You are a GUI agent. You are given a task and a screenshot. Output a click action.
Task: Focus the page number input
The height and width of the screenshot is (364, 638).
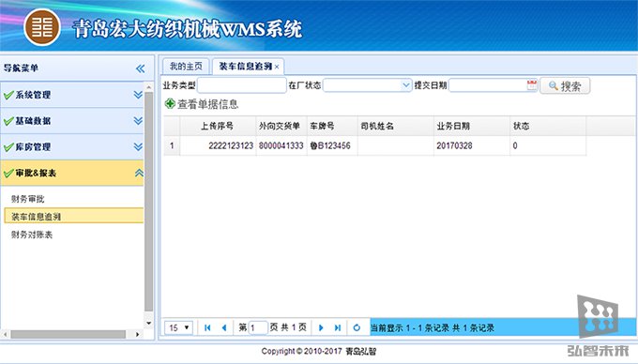(x=258, y=327)
